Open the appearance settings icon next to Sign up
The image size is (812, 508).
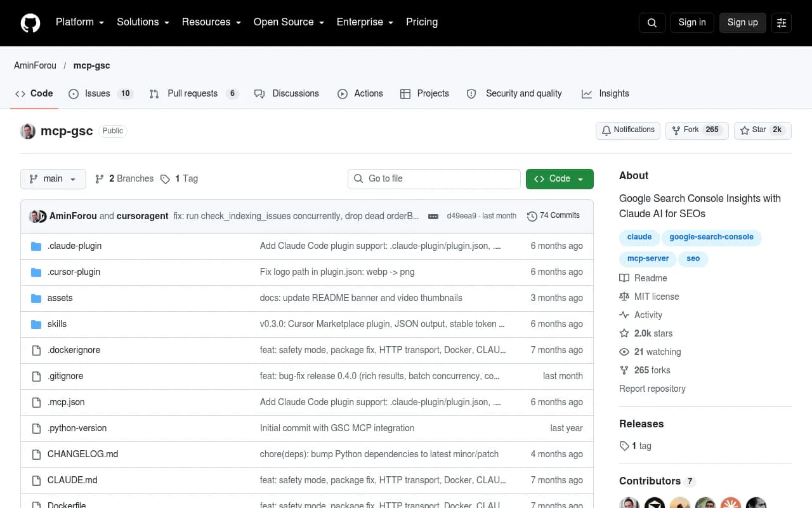[782, 23]
